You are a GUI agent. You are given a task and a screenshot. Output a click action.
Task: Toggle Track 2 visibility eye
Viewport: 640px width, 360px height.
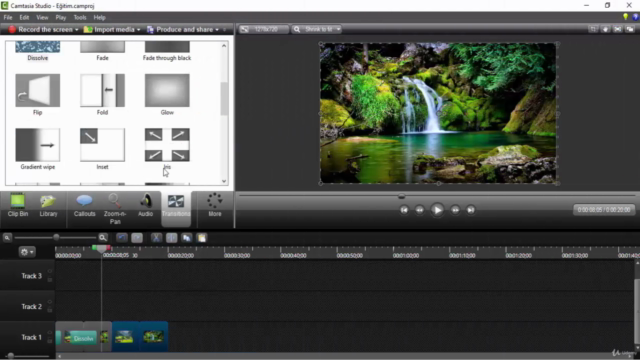pos(50,302)
